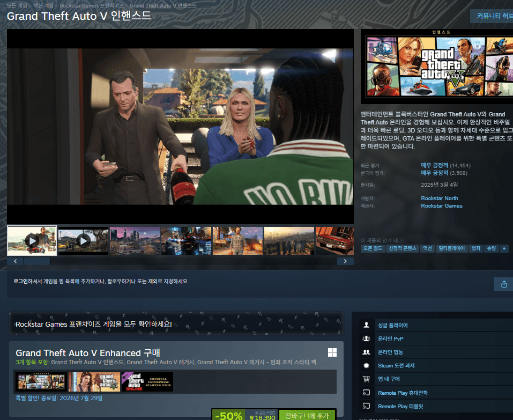Play the second trailer thumbnail
Image resolution: width=513 pixels, height=420 pixels.
coord(83,241)
